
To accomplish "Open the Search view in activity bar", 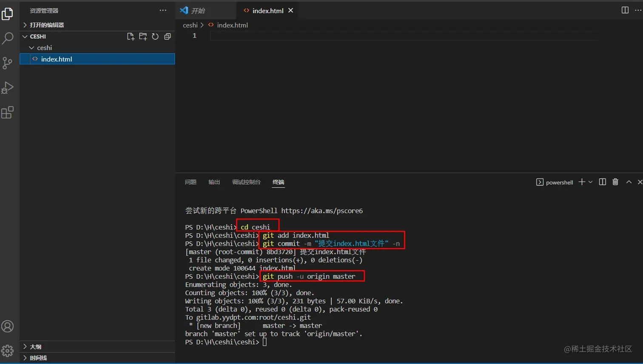I will (x=8, y=38).
